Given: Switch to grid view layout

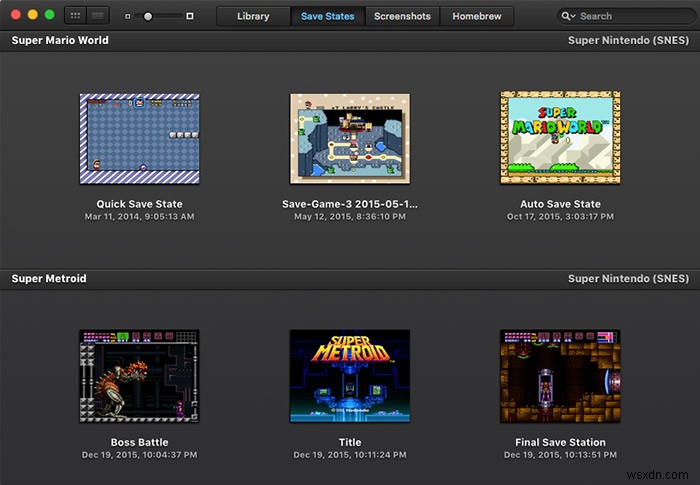Looking at the screenshot, I should [x=75, y=16].
